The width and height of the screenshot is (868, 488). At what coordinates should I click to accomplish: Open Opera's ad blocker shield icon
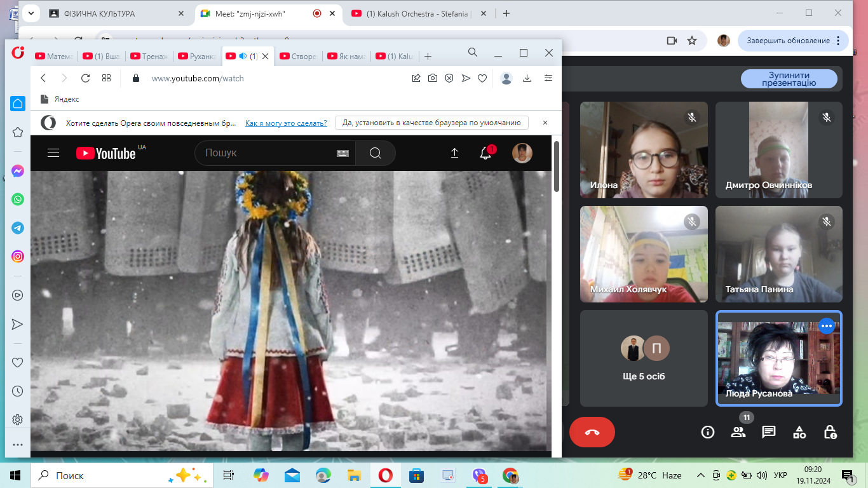(x=449, y=78)
